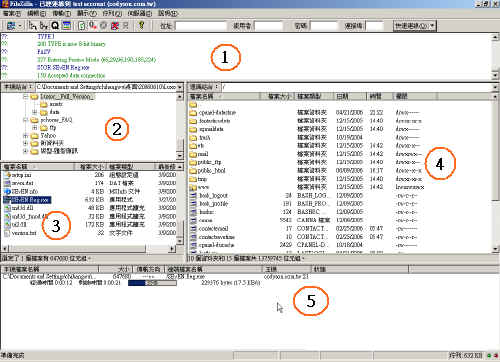The image size is (500, 362).
Task: Open the 說明(H) help menu
Action: pos(168,13)
